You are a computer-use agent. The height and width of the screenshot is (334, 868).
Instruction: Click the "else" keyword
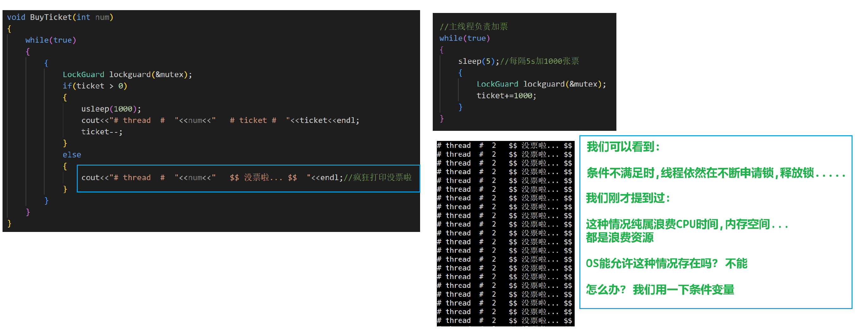pyautogui.click(x=72, y=155)
